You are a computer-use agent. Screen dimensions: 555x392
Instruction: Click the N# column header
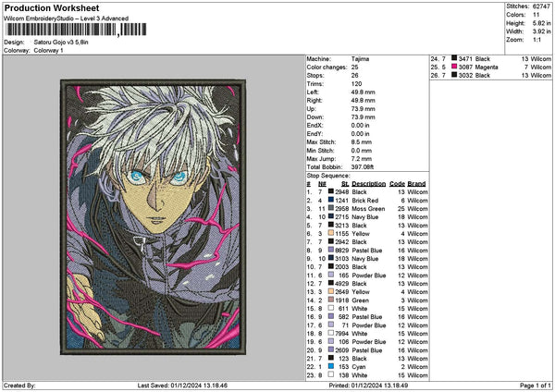(x=322, y=184)
